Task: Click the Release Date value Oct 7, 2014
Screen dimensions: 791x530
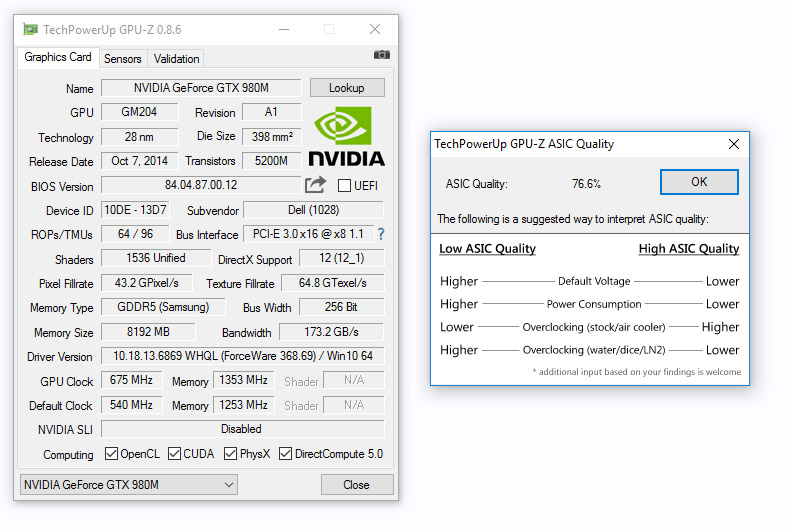Action: click(x=139, y=161)
